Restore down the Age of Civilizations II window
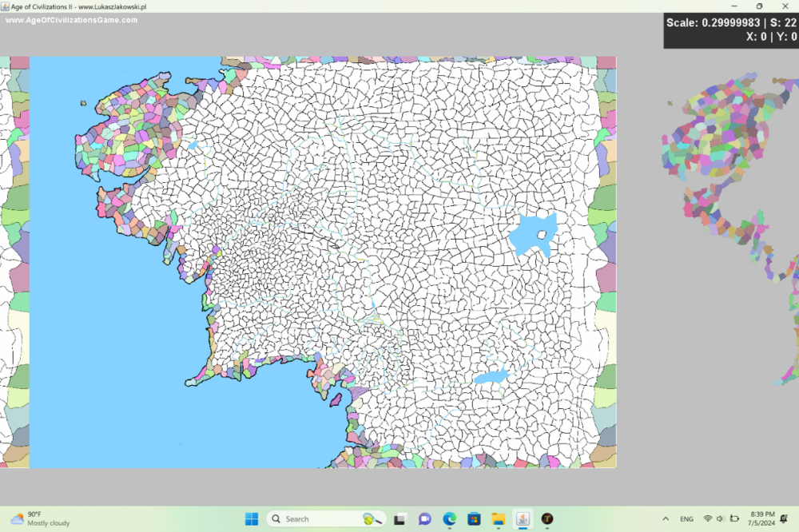Viewport: 799px width, 532px height. point(759,6)
